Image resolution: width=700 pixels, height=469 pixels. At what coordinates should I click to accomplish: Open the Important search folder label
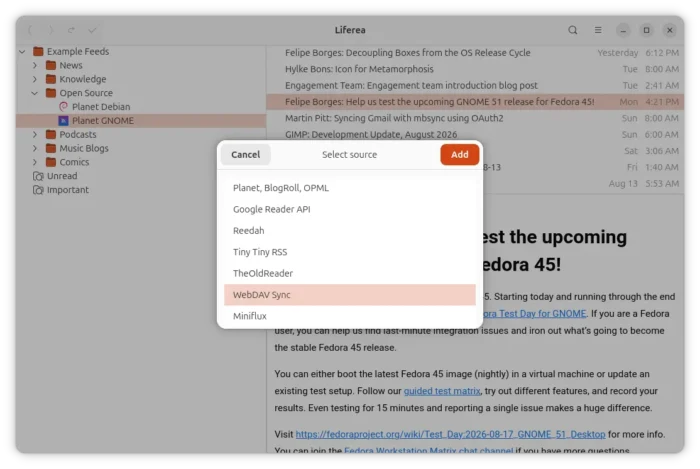point(68,190)
